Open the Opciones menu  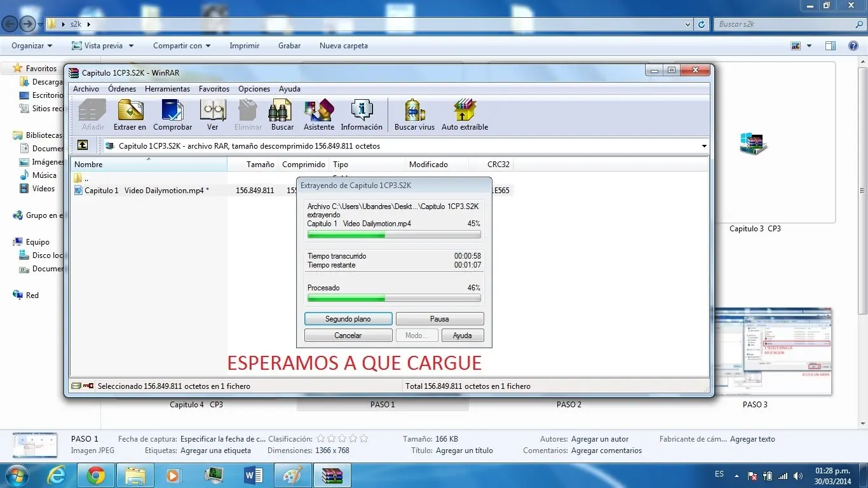click(254, 89)
